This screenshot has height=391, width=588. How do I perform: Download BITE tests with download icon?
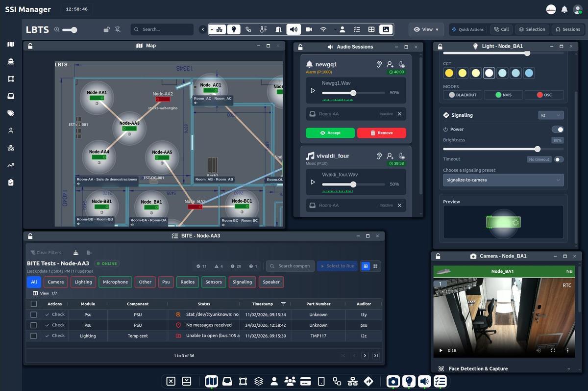[x=76, y=253]
